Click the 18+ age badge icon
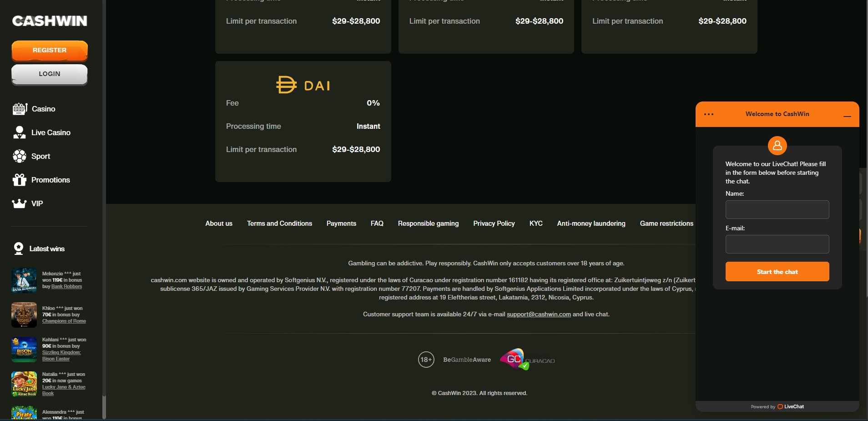This screenshot has height=421, width=868. tap(426, 360)
